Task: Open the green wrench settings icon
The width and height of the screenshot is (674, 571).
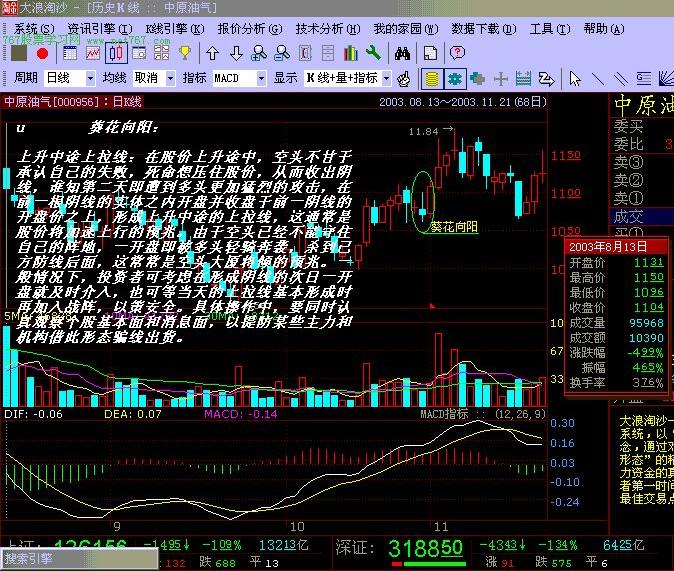Action: click(373, 53)
